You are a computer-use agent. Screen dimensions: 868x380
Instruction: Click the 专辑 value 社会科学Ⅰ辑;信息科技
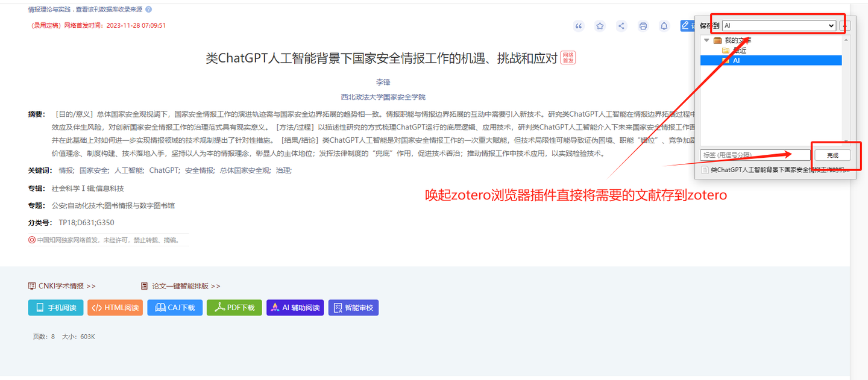pos(87,188)
